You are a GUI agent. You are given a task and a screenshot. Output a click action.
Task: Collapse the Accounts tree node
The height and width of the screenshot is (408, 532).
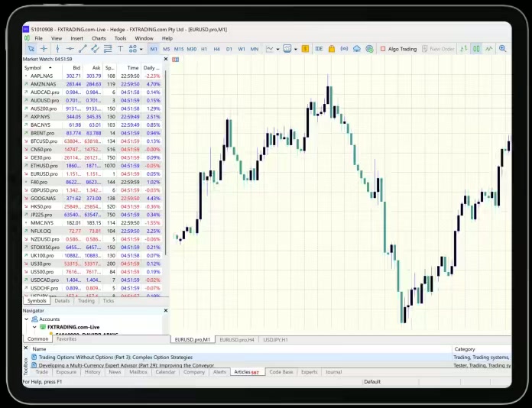[27, 319]
